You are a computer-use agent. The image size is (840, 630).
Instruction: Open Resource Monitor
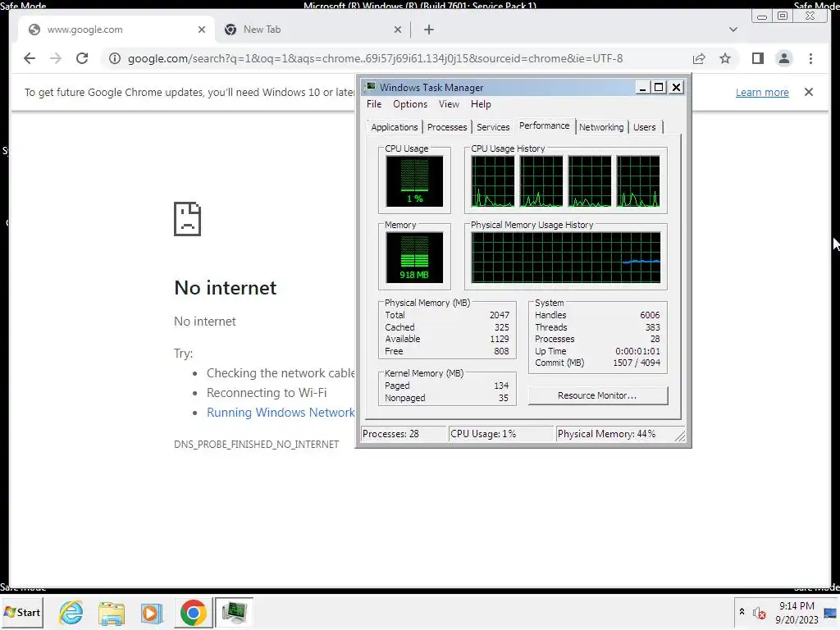597,395
